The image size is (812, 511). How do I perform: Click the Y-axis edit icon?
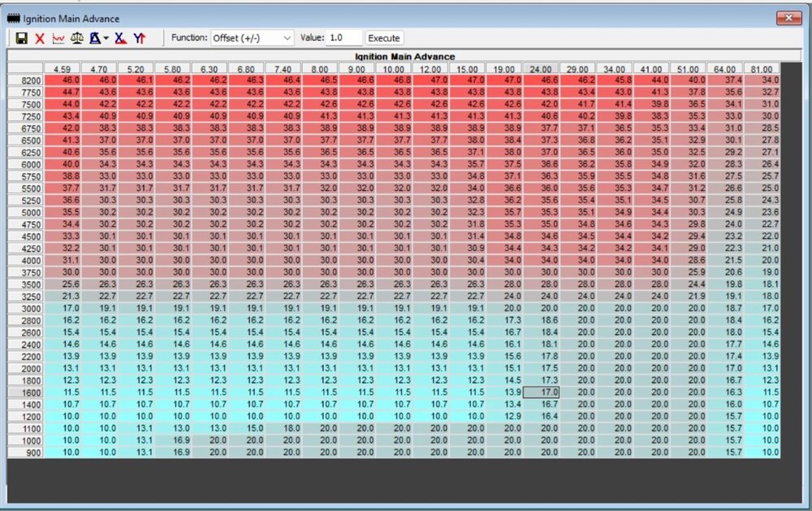(x=140, y=38)
